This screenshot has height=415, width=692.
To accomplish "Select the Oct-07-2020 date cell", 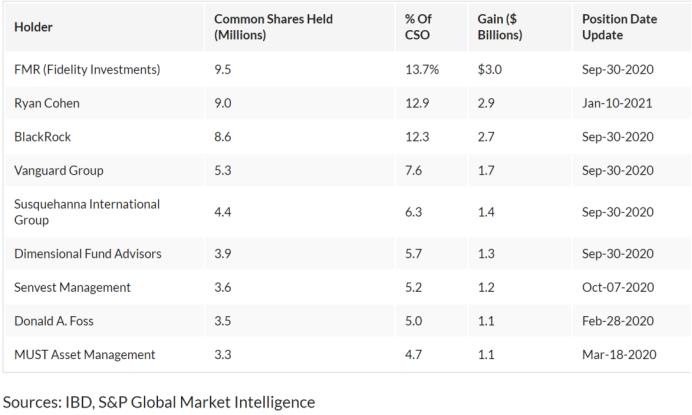I will pos(616,287).
